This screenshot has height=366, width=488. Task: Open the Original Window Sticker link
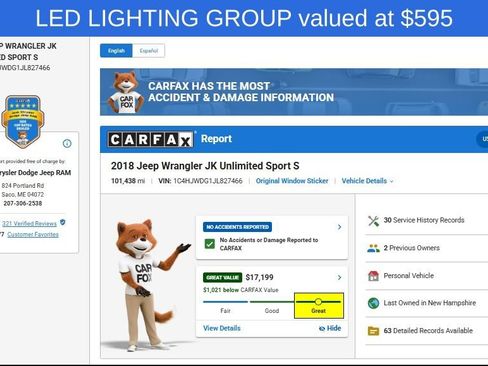coord(292,181)
